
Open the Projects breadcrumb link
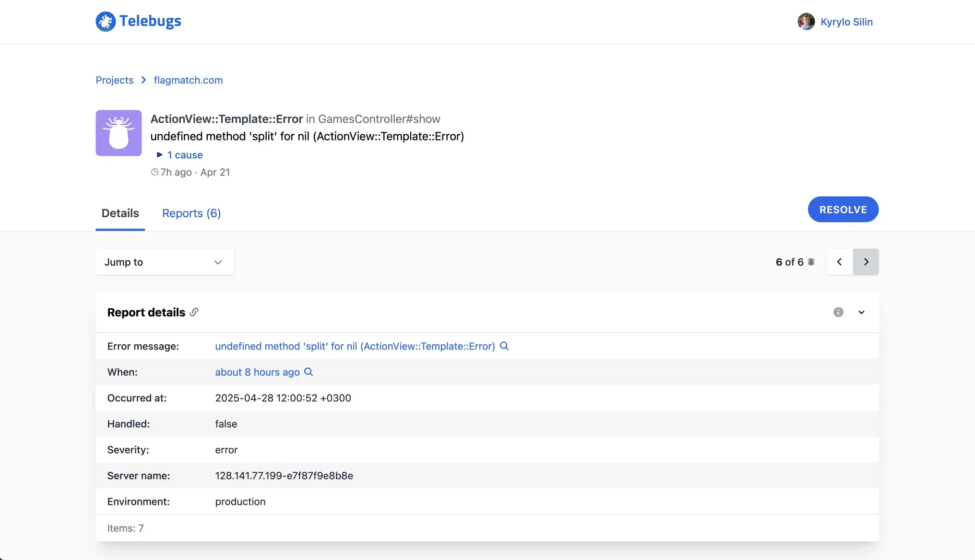114,80
